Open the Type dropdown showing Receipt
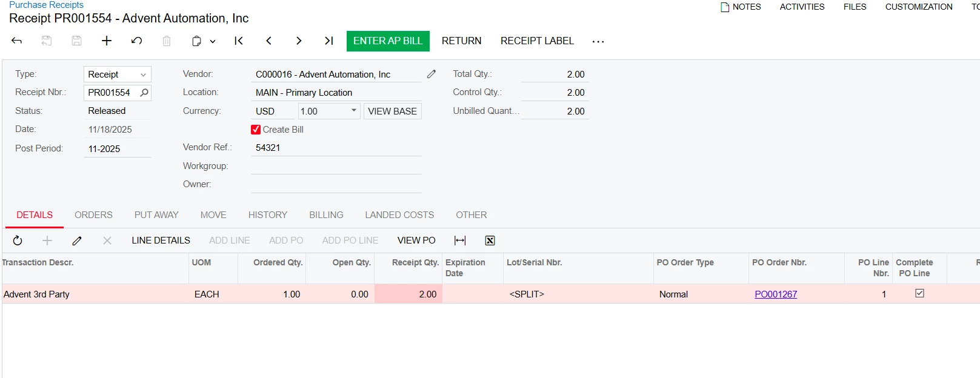980x378 pixels. point(117,74)
